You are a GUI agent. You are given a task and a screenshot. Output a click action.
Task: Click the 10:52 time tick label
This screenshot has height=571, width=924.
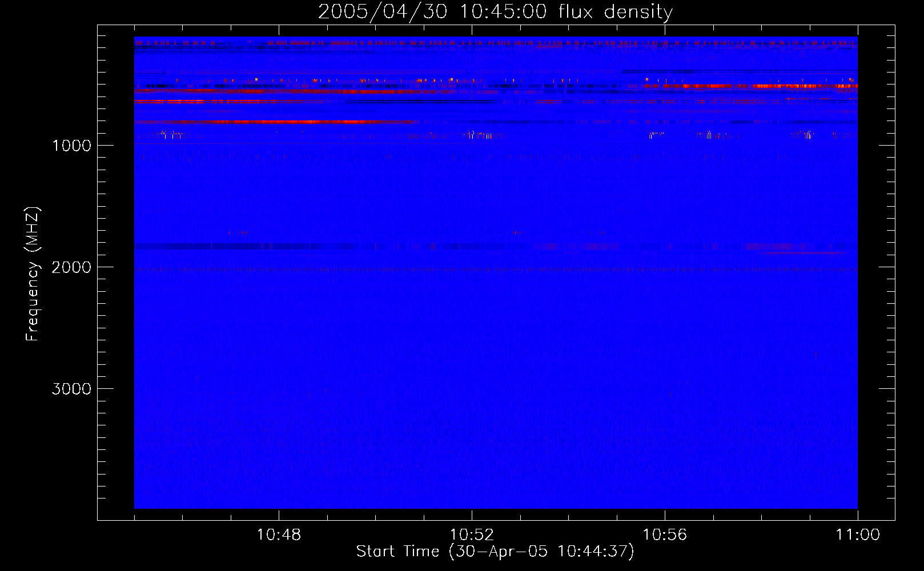472,535
